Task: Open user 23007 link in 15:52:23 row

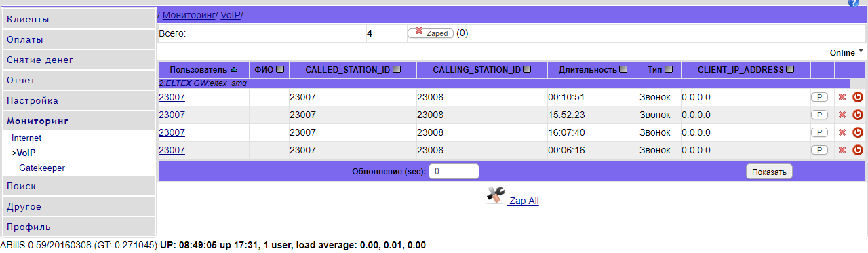Action: click(x=172, y=115)
